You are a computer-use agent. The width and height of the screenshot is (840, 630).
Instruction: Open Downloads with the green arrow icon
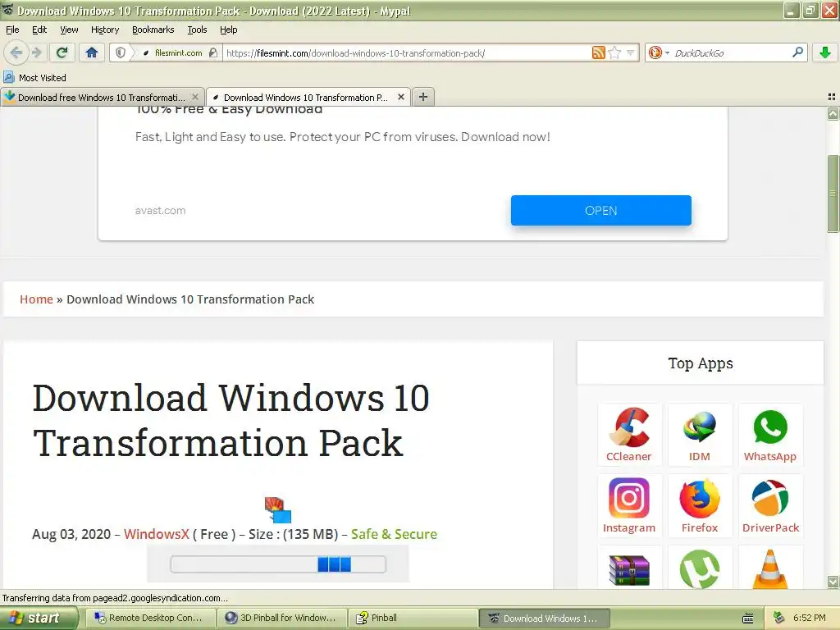pyautogui.click(x=825, y=52)
